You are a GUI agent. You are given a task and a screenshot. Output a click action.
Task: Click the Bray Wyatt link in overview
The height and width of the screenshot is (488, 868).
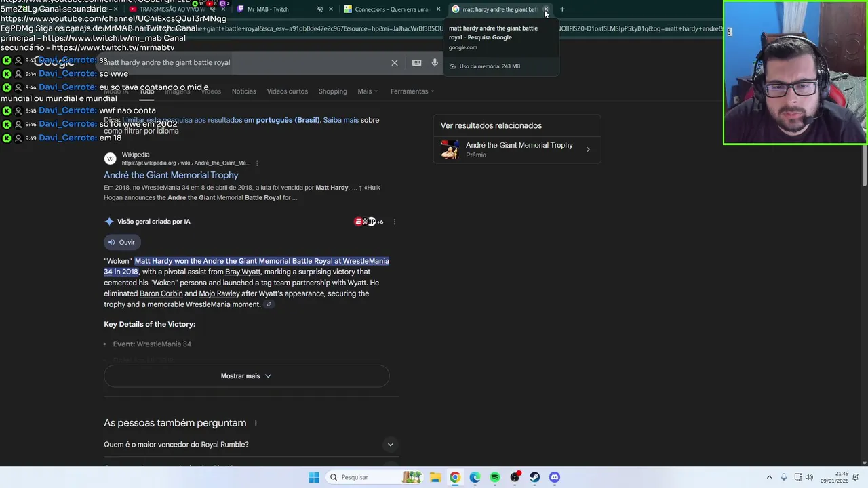pyautogui.click(x=243, y=272)
